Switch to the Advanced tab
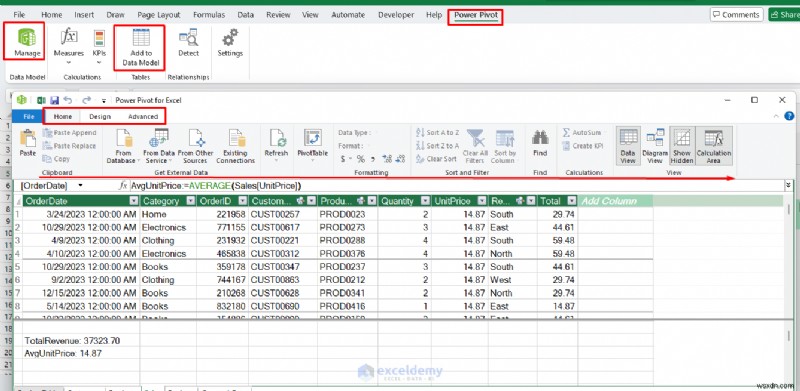The width and height of the screenshot is (800, 391). [x=143, y=116]
